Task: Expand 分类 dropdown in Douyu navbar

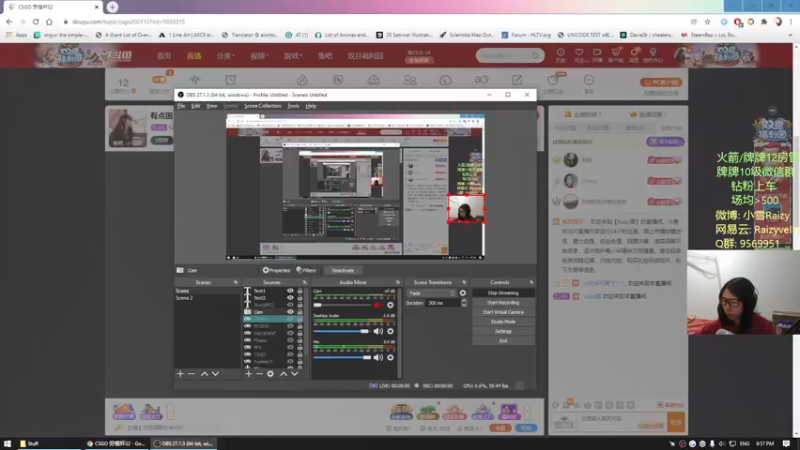Action: pyautogui.click(x=225, y=56)
